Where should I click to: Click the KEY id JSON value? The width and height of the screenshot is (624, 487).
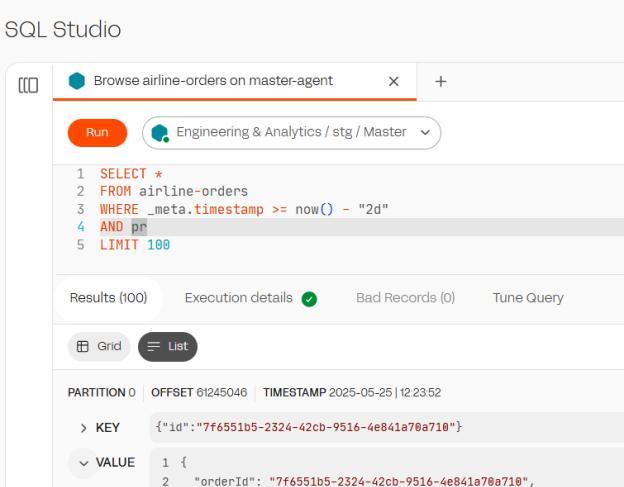308,427
